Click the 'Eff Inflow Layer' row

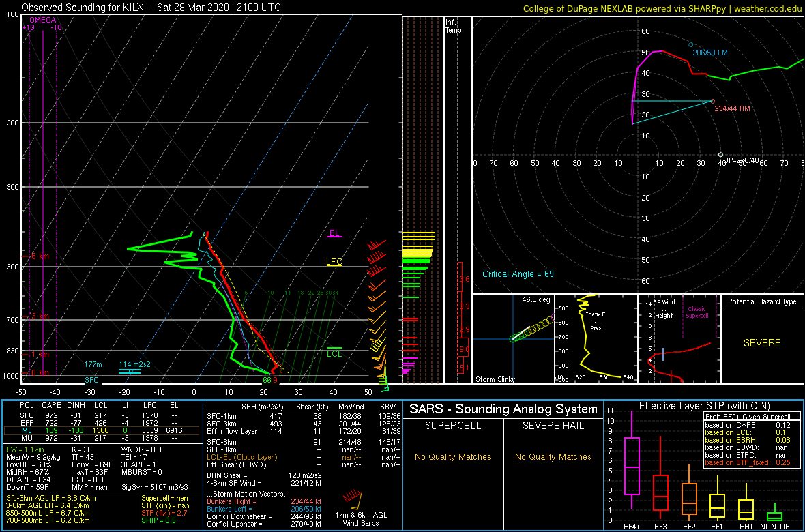[x=303, y=430]
